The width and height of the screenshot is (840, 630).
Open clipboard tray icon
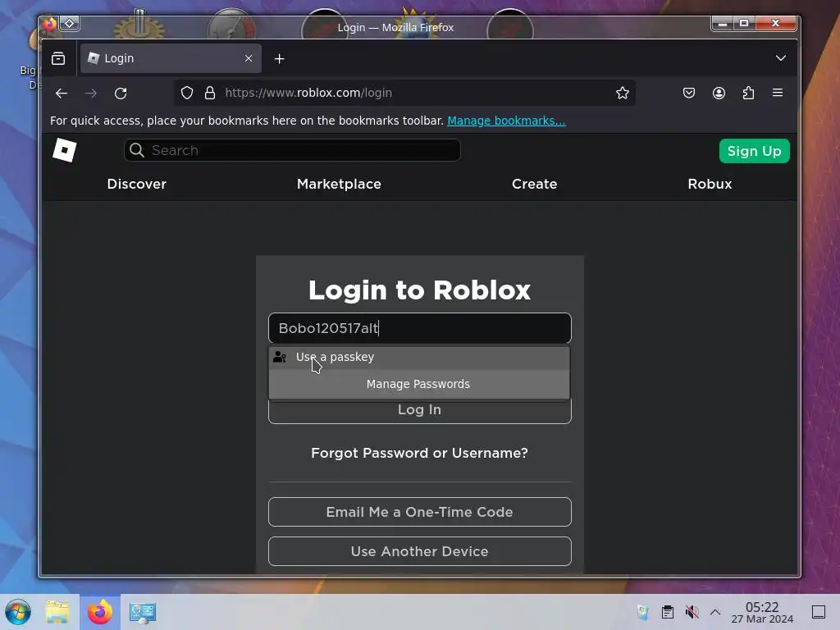pos(667,612)
